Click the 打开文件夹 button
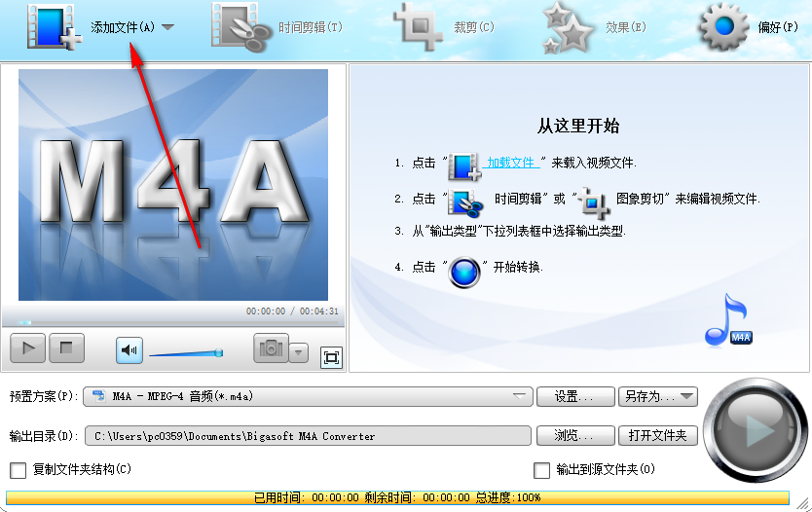Viewport: 812px width, 512px height. tap(657, 436)
